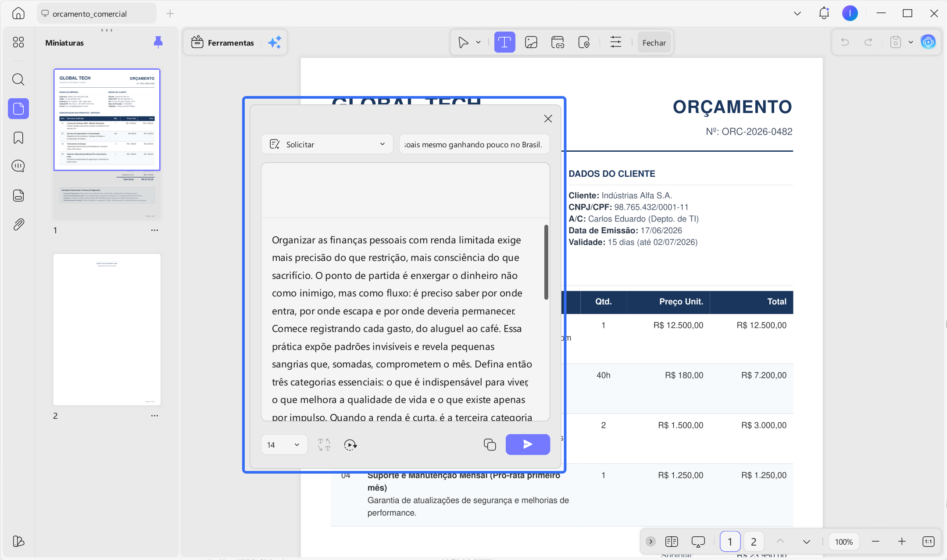Open the Search tool in sidebar
Screen dimensions: 947x560
click(x=18, y=79)
